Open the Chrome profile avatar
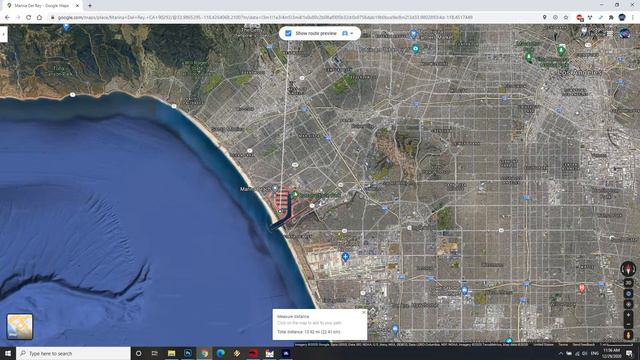640x360 pixels. (622, 18)
